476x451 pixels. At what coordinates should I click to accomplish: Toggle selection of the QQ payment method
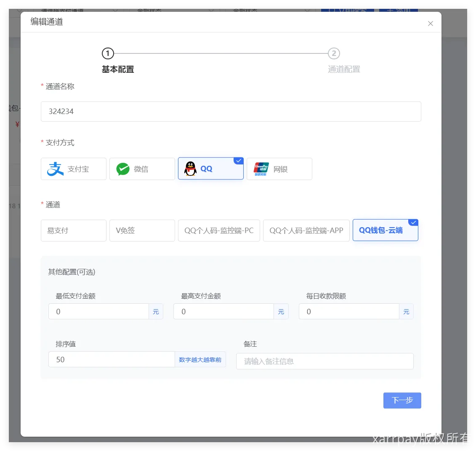[x=210, y=169]
